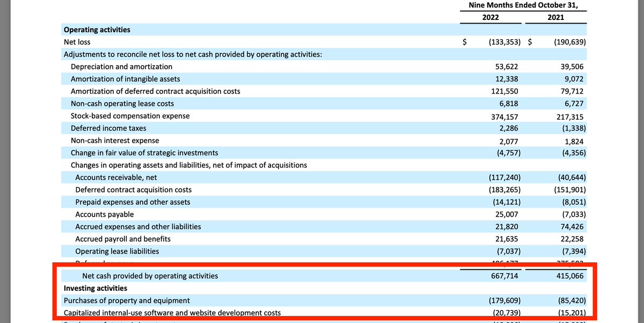Click lease cost value 6,818
The width and height of the screenshot is (644, 323).
pyautogui.click(x=509, y=104)
